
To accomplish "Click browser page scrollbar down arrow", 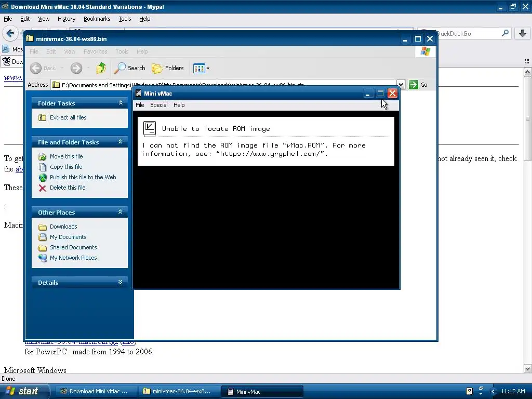I will 527,368.
